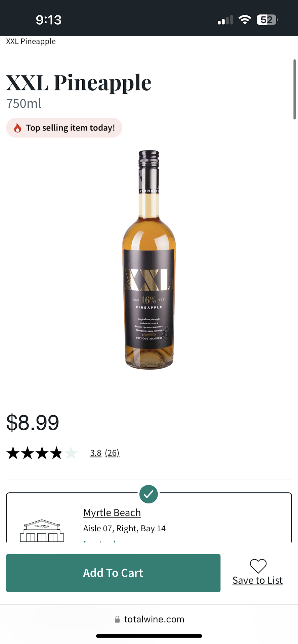Tap the padlock icon beside totalwine.com
This screenshot has height=644, width=298.
117,619
